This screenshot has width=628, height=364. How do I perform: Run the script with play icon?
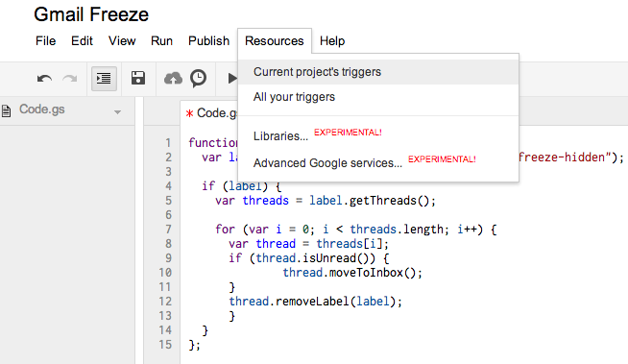[x=231, y=78]
